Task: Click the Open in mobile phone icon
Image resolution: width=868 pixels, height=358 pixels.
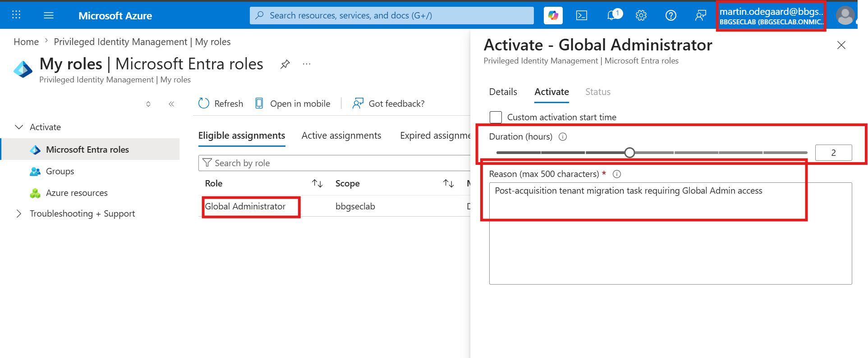Action: (259, 104)
